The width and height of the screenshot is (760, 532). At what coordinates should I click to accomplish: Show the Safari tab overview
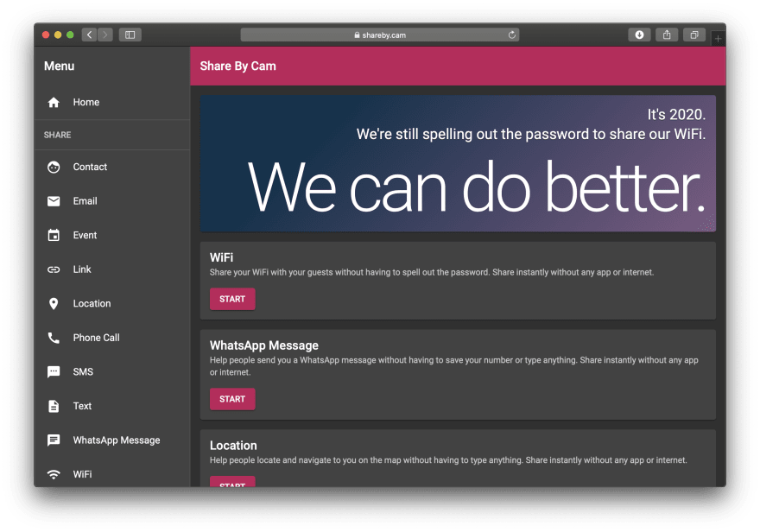tap(694, 35)
